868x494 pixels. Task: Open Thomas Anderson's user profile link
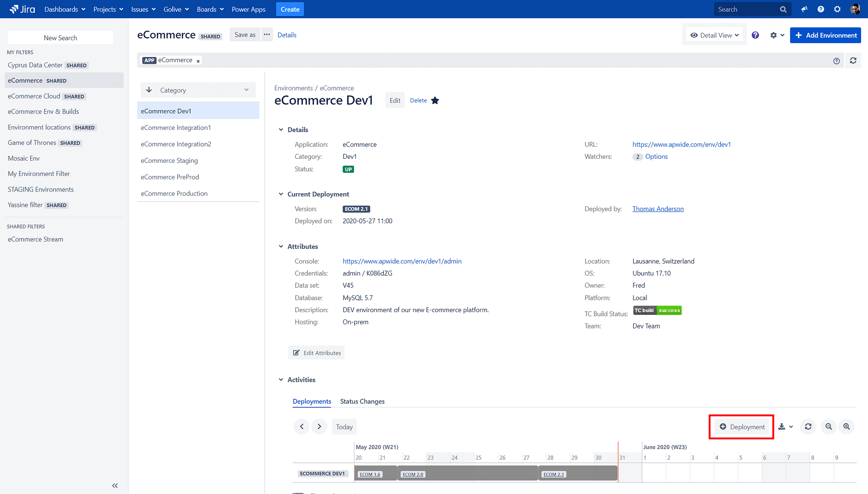pyautogui.click(x=658, y=209)
